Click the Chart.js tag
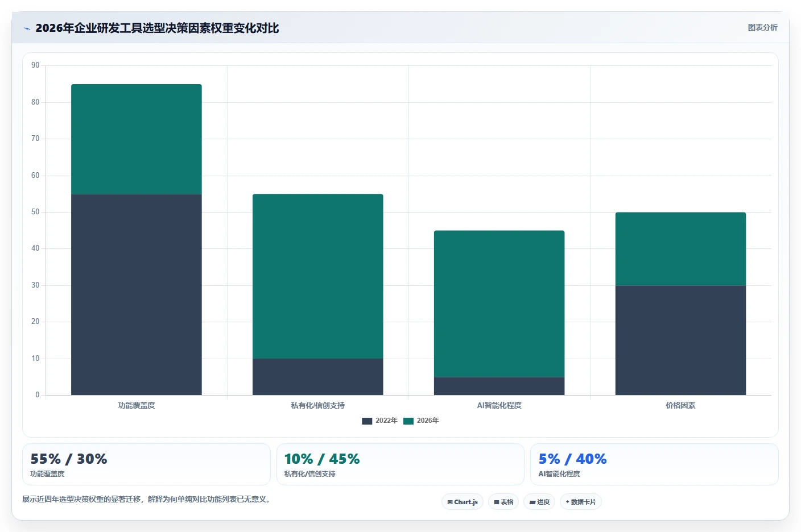Viewport: 801px width, 532px height. pyautogui.click(x=463, y=502)
